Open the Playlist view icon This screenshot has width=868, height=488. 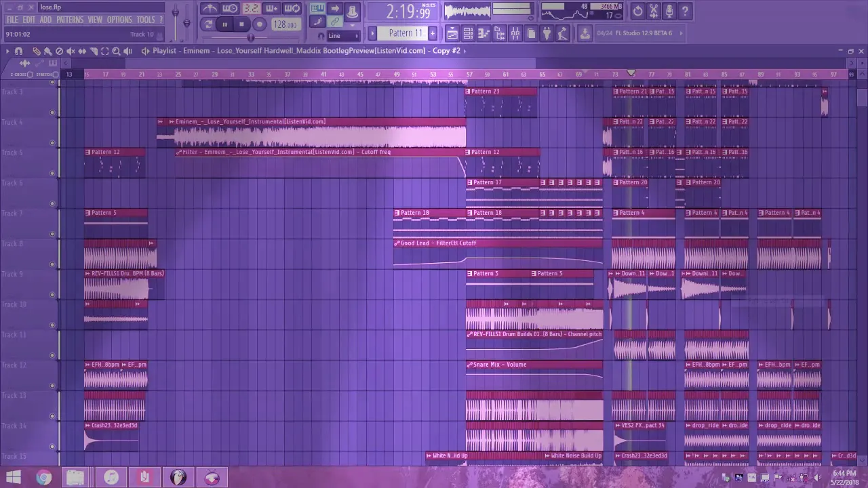click(452, 33)
